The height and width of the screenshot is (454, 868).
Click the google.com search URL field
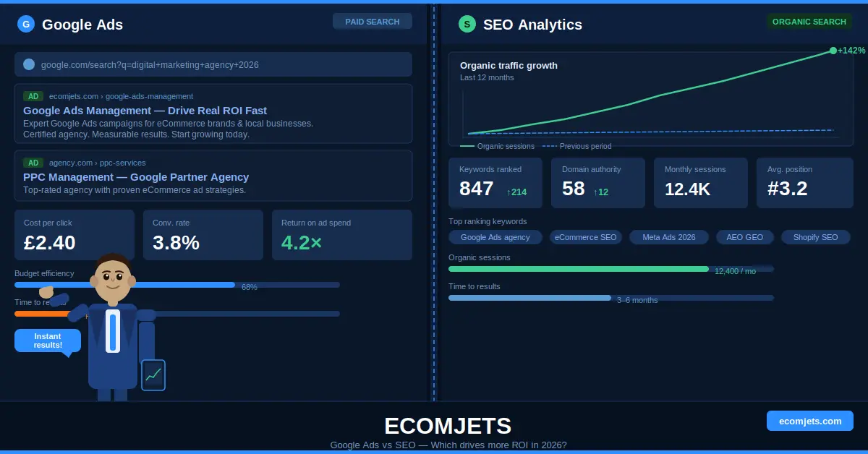(213, 64)
